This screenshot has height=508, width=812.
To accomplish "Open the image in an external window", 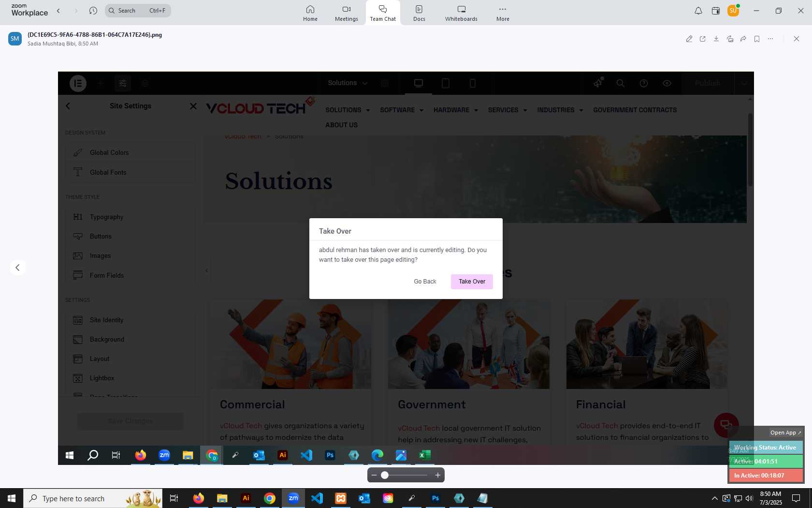I will pos(703,39).
